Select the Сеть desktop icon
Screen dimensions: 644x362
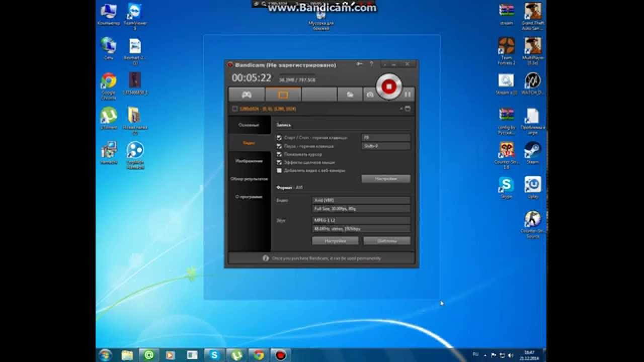pos(108,49)
